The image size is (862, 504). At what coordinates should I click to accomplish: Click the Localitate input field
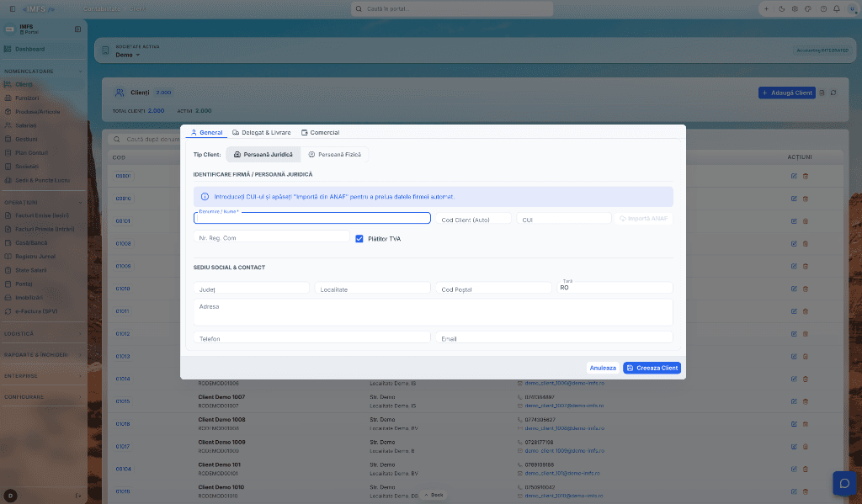pos(372,289)
